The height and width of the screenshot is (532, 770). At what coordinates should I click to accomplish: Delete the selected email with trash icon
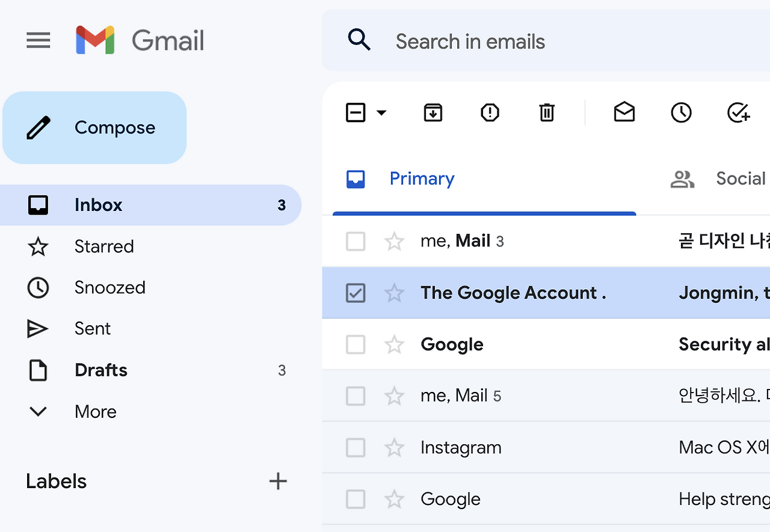(x=547, y=112)
